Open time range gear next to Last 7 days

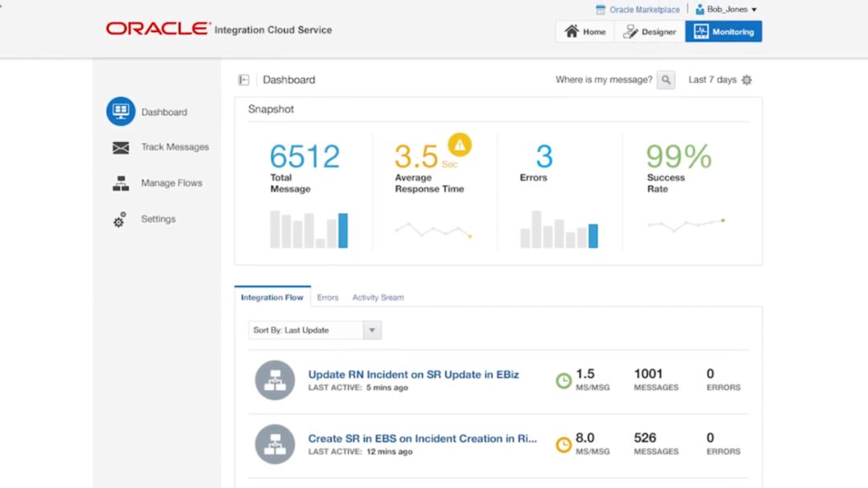747,80
